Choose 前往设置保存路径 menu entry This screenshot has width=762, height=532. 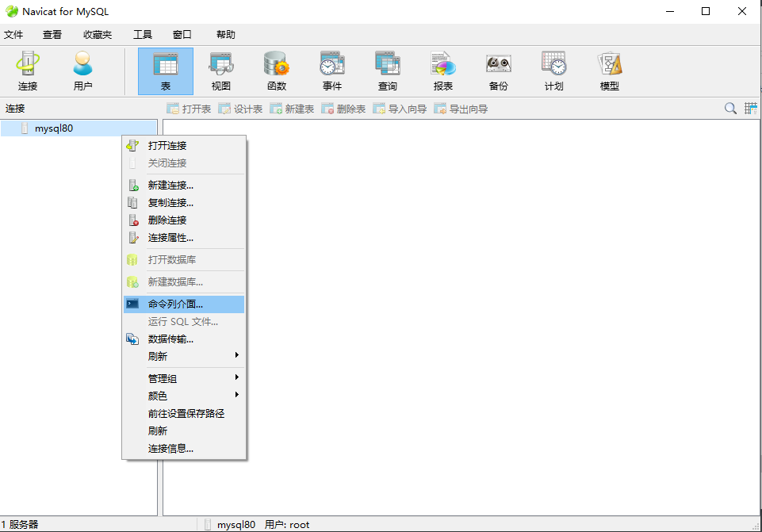[x=184, y=413]
